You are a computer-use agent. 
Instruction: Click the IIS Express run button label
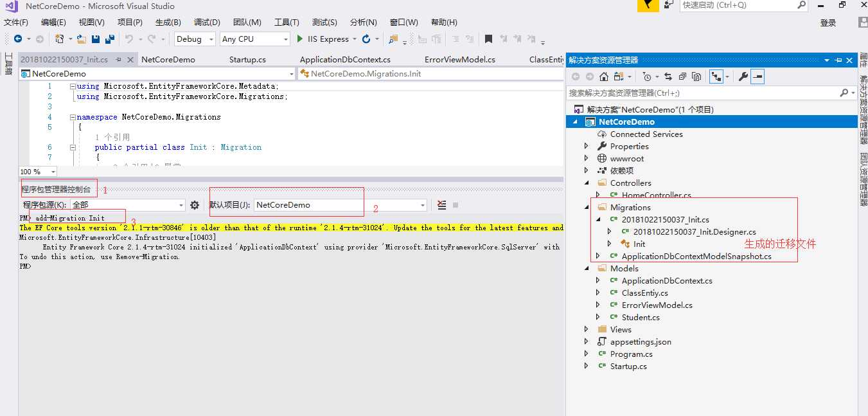pyautogui.click(x=328, y=39)
